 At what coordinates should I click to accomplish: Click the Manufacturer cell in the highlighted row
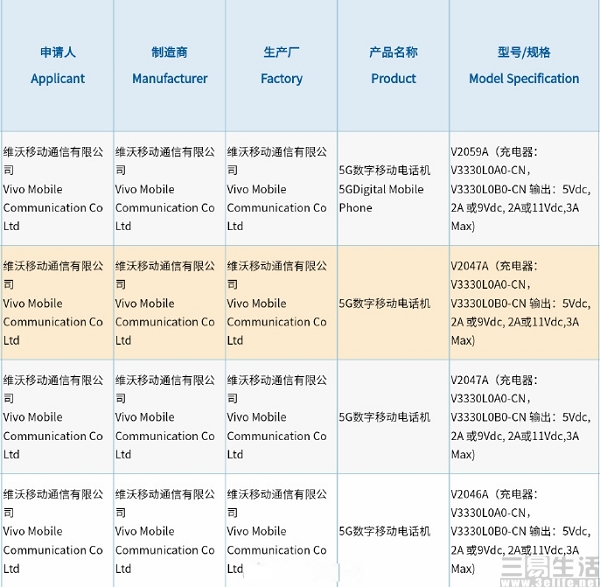[x=168, y=303]
